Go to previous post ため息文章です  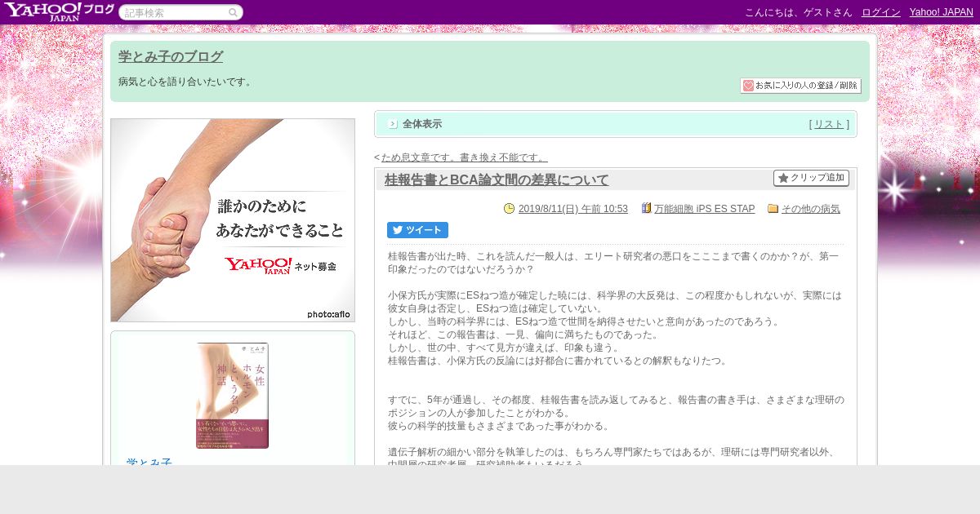pyautogui.click(x=465, y=157)
